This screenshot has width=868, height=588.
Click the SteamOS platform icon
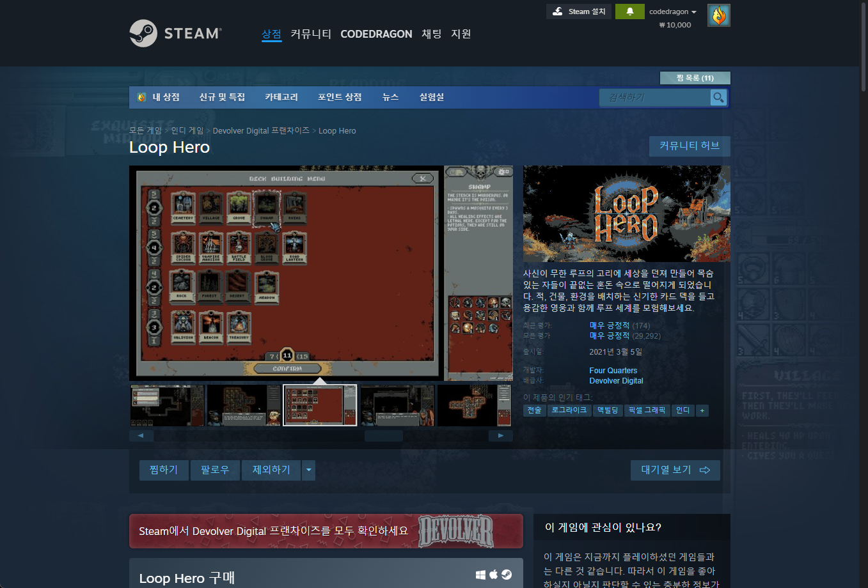pyautogui.click(x=506, y=575)
